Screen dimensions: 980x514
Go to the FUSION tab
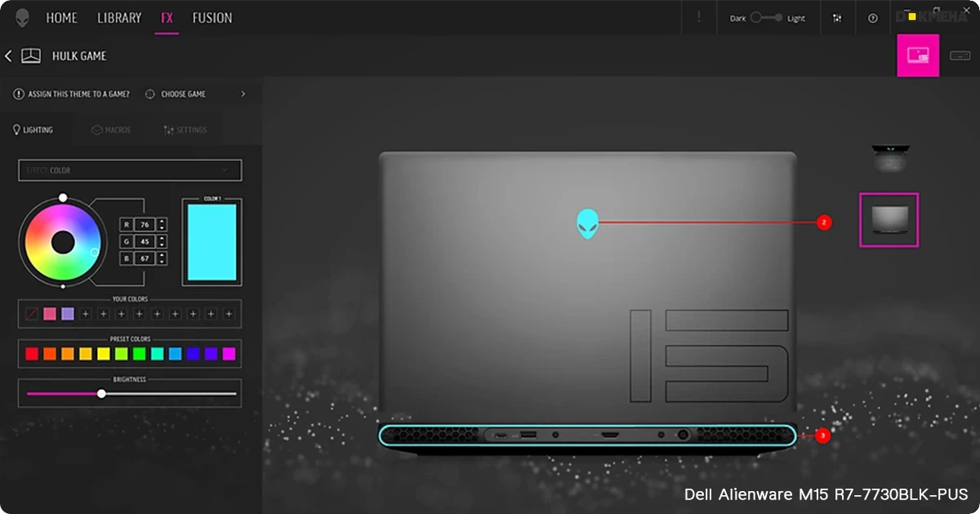212,18
